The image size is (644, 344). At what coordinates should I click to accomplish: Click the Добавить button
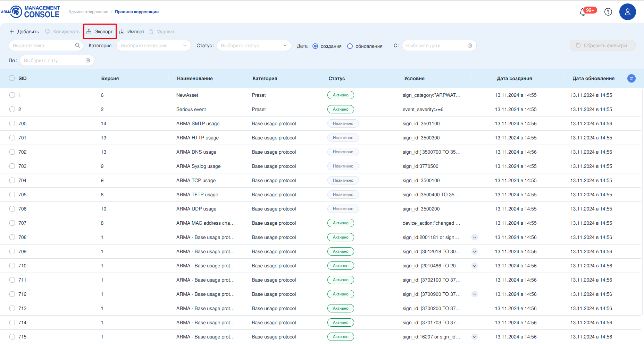coord(24,32)
